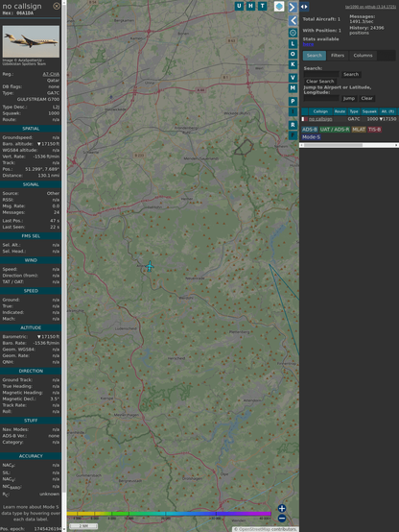The width and height of the screenshot is (399, 532).
Task: Zoom out the map with minus button
Action: coord(282,519)
